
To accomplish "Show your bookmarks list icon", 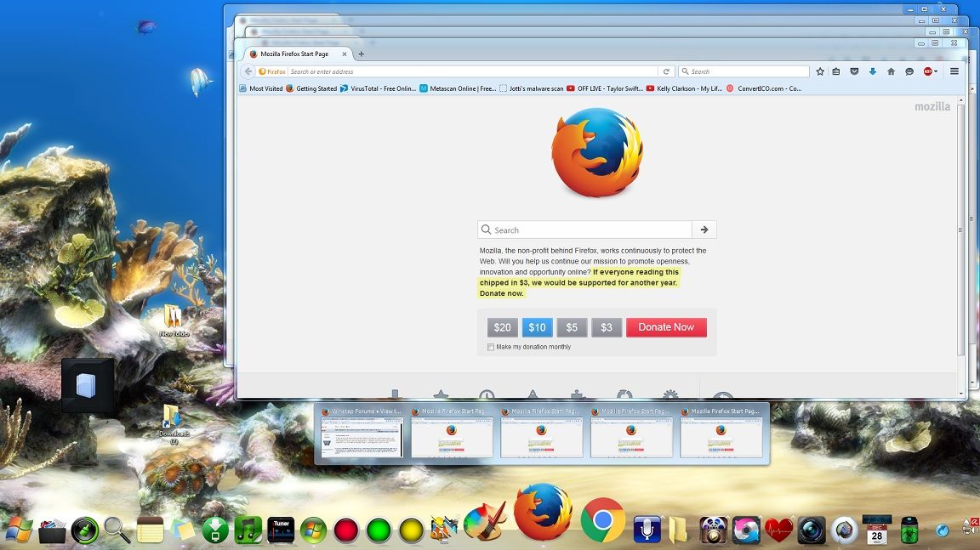I will 836,71.
